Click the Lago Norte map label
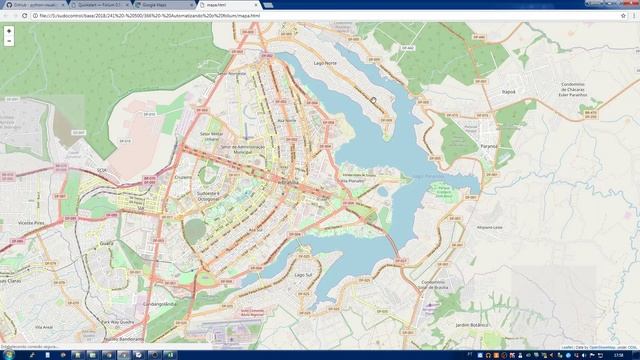This screenshot has height=360, width=640. pyautogui.click(x=325, y=63)
